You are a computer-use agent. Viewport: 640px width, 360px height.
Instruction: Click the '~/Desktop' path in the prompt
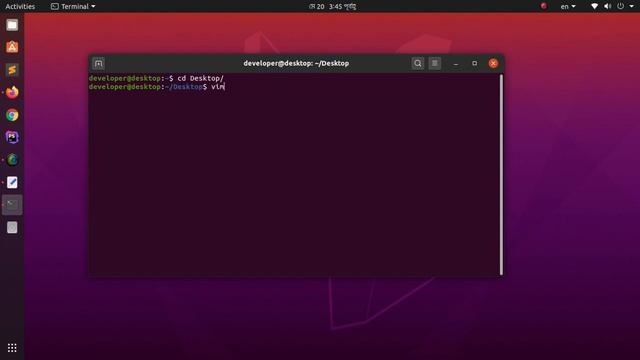point(184,87)
